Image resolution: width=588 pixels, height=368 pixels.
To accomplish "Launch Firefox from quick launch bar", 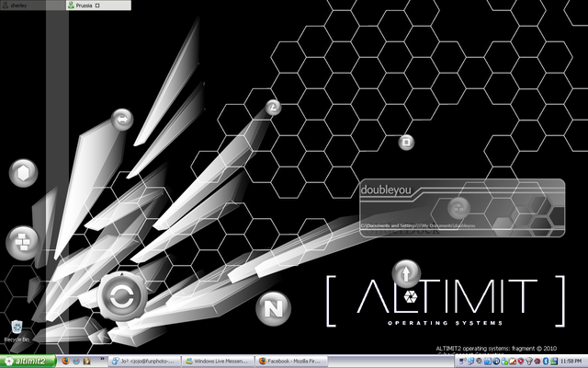I will [x=65, y=362].
